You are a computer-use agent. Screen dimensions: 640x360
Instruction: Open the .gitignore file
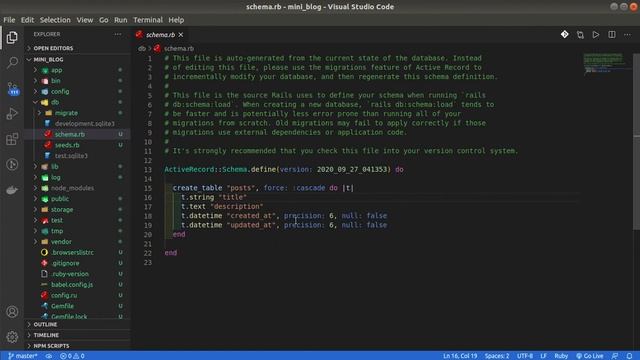click(x=78, y=263)
